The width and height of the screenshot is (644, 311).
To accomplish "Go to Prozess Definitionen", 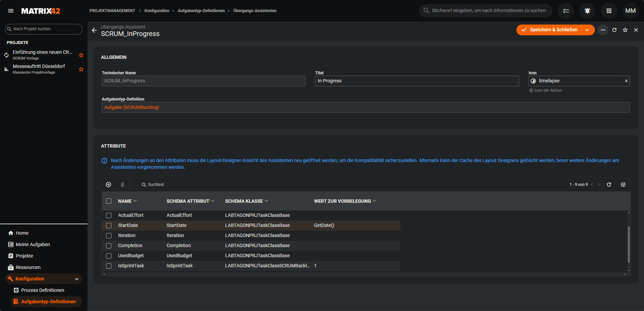I will [x=42, y=290].
